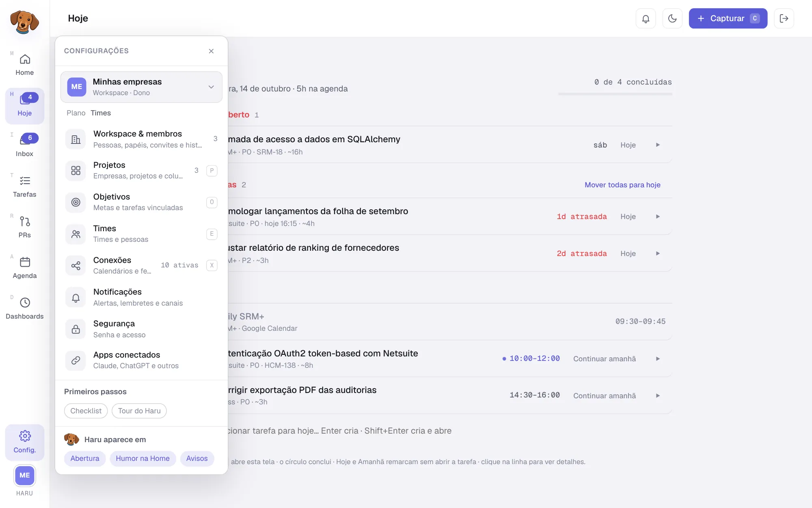Click Hoje on the SQLAlchemy task
812x508 pixels.
pos(628,145)
